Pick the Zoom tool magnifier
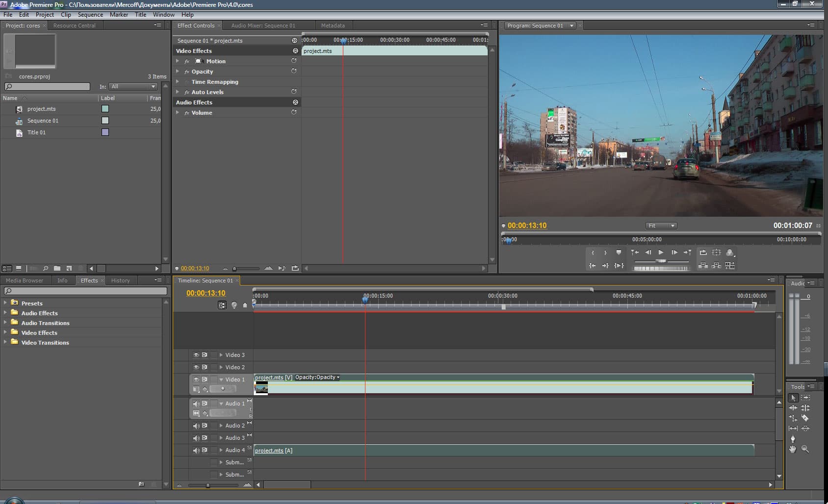Image resolution: width=828 pixels, height=504 pixels. click(805, 449)
